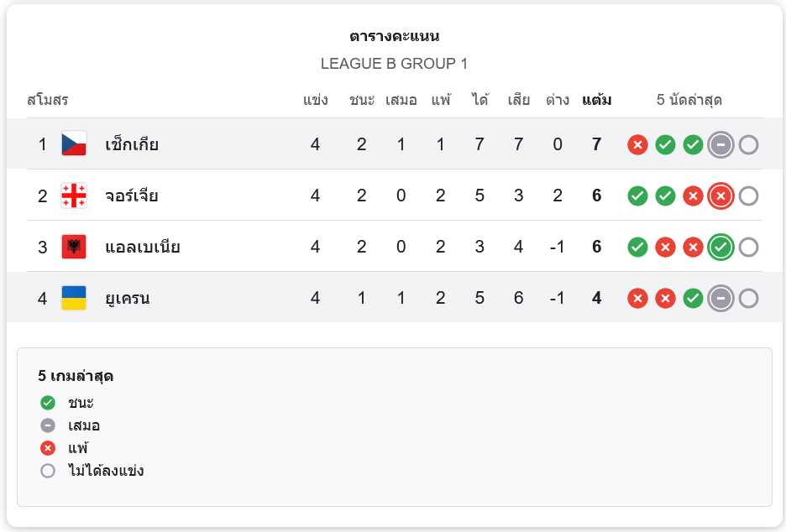The width and height of the screenshot is (786, 532).
Task: Click the Georgia flag icon
Action: coord(74,196)
